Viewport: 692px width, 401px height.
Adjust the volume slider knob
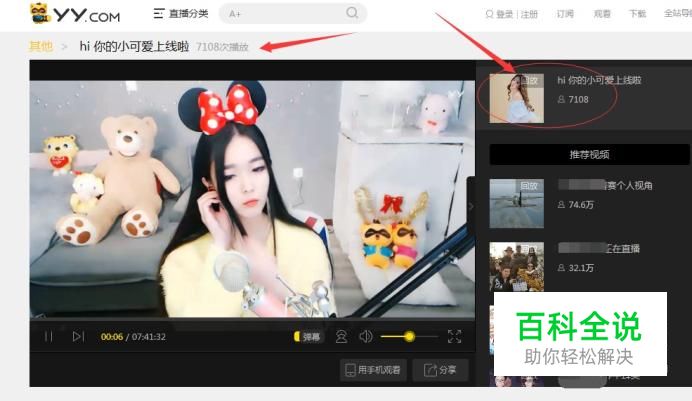(410, 337)
